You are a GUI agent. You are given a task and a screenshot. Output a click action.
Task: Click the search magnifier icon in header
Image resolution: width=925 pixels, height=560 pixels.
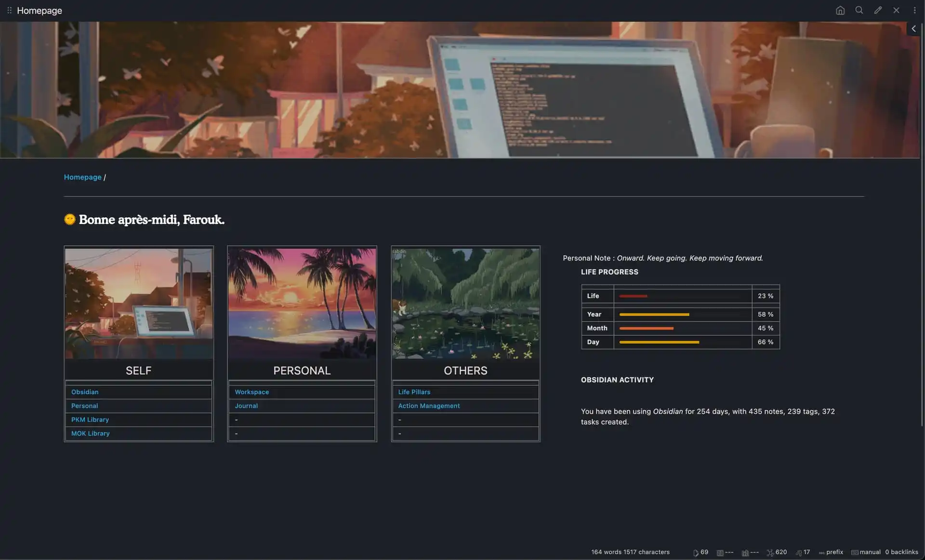pos(859,10)
